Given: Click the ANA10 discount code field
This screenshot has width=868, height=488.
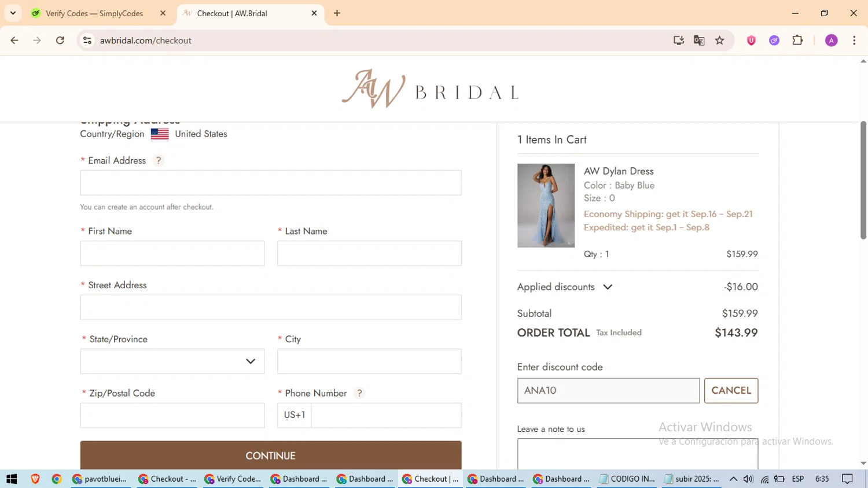Looking at the screenshot, I should point(608,391).
